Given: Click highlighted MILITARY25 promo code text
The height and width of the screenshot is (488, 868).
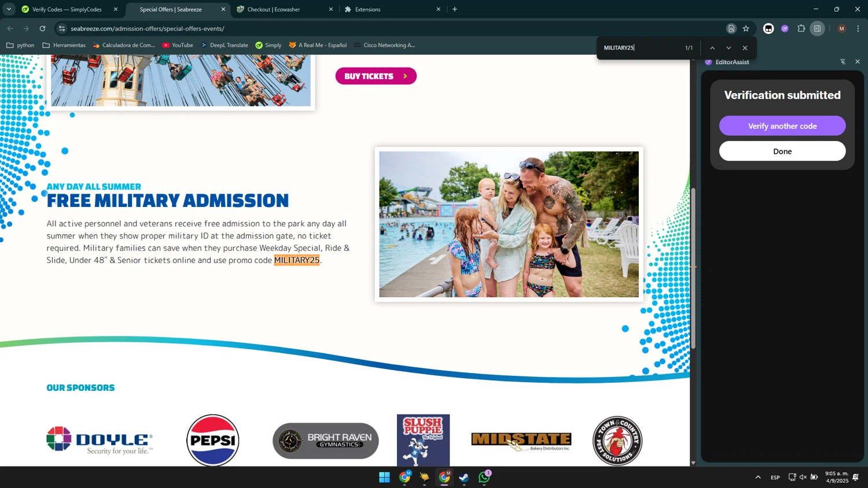Looking at the screenshot, I should pos(297,260).
